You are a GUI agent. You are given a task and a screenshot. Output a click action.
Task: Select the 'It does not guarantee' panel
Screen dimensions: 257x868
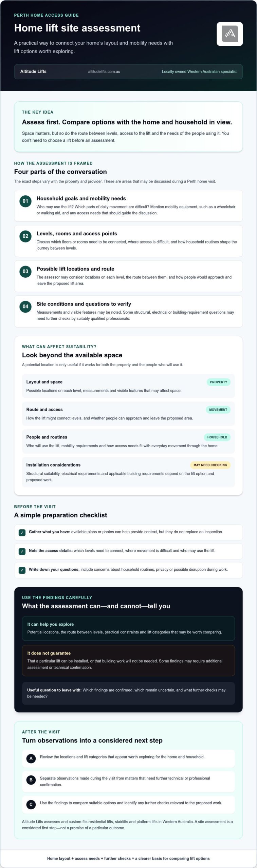click(128, 660)
